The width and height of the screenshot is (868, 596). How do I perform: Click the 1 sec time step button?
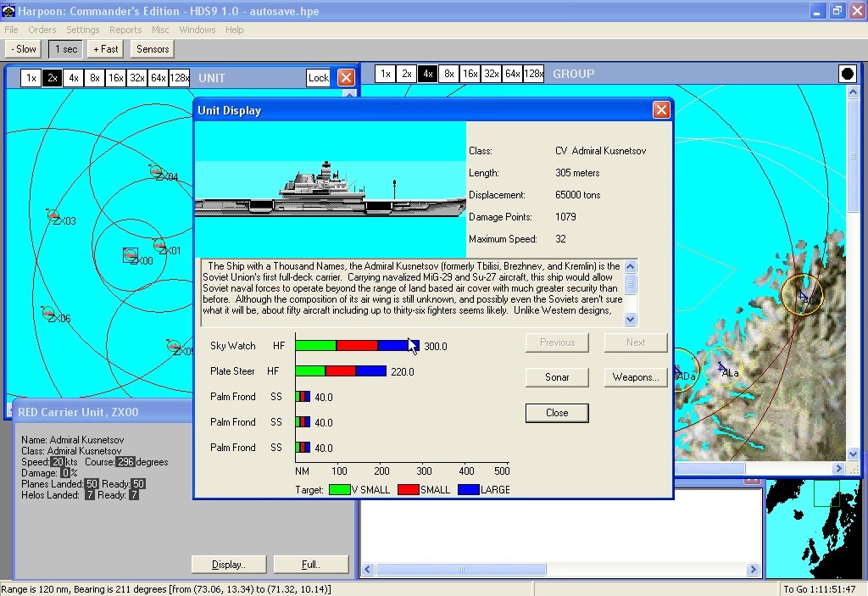coord(66,49)
